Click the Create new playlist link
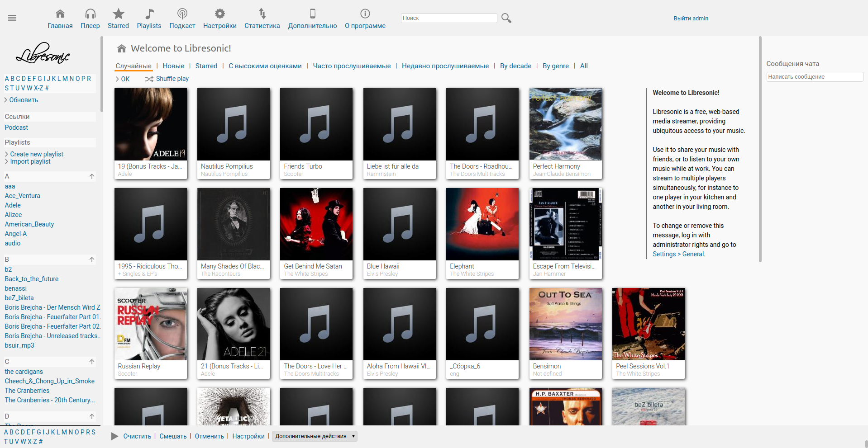This screenshot has height=448, width=868. [x=37, y=154]
